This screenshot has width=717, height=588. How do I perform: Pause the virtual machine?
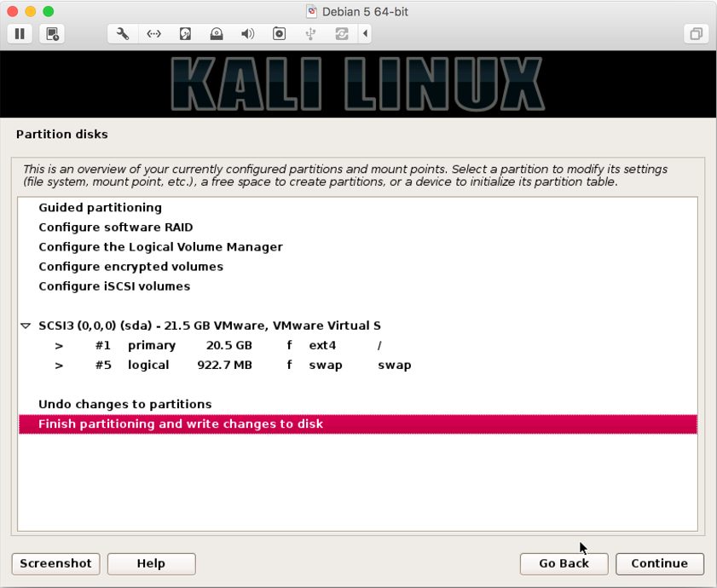20,34
